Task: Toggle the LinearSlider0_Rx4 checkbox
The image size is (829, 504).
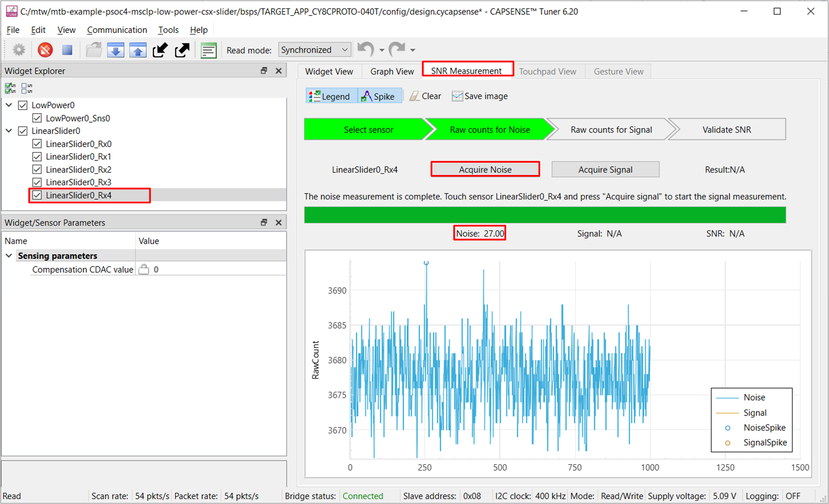Action: tap(37, 195)
